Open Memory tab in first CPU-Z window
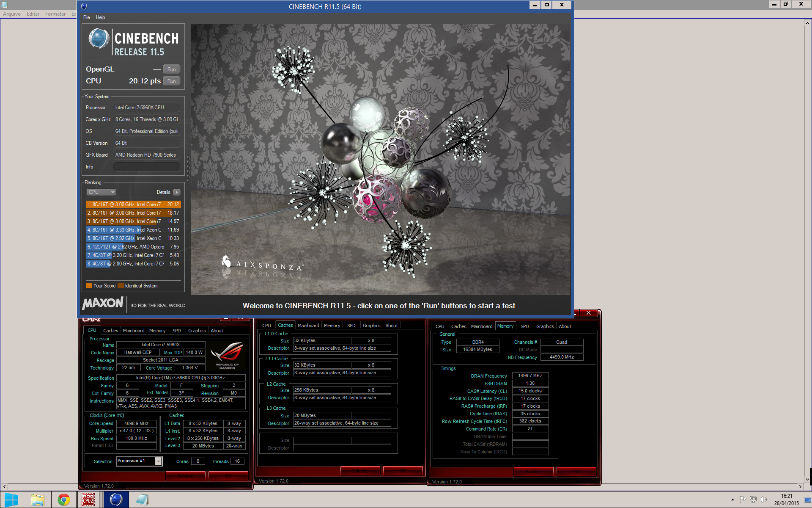 click(x=157, y=331)
